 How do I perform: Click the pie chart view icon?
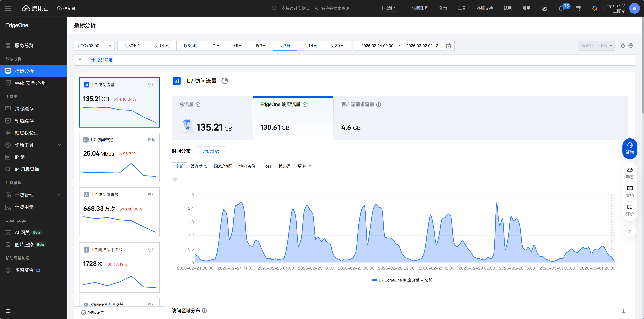pos(225,81)
